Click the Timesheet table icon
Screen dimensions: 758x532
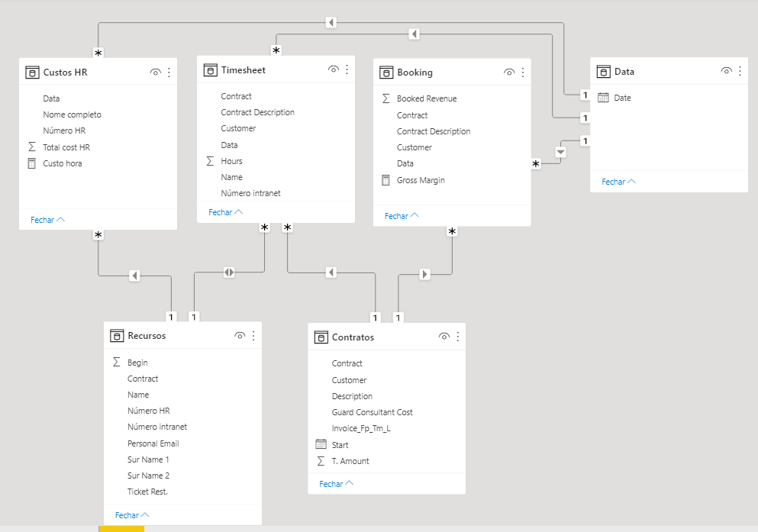tap(210, 70)
